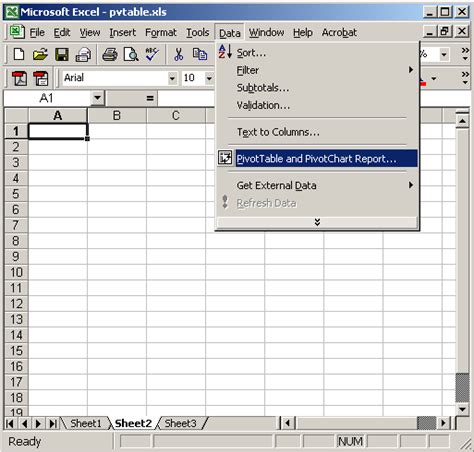The height and width of the screenshot is (452, 474).
Task: Save the workbook with the floppy disk icon
Action: click(62, 54)
